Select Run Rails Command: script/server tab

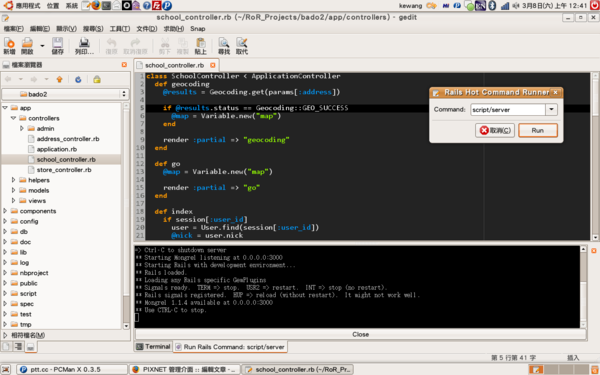click(x=230, y=347)
